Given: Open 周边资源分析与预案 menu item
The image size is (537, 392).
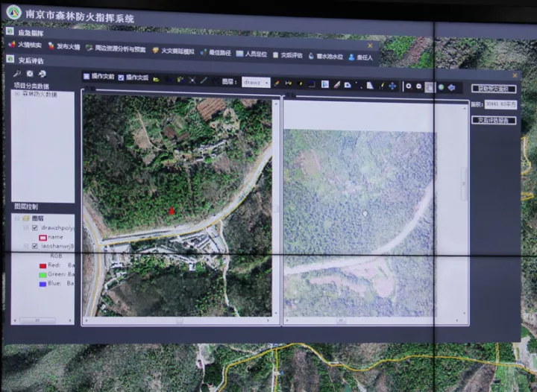Looking at the screenshot, I should pos(115,48).
